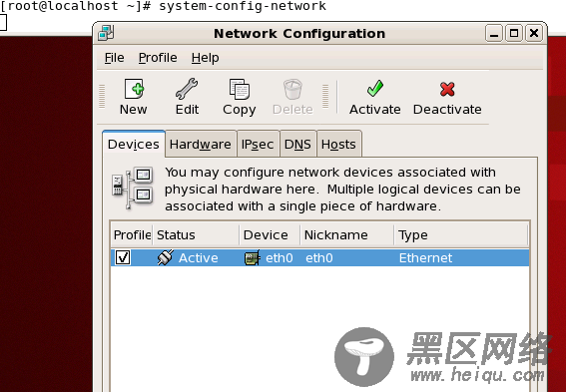
Task: Click the Network Configuration window title icon
Action: tap(106, 33)
